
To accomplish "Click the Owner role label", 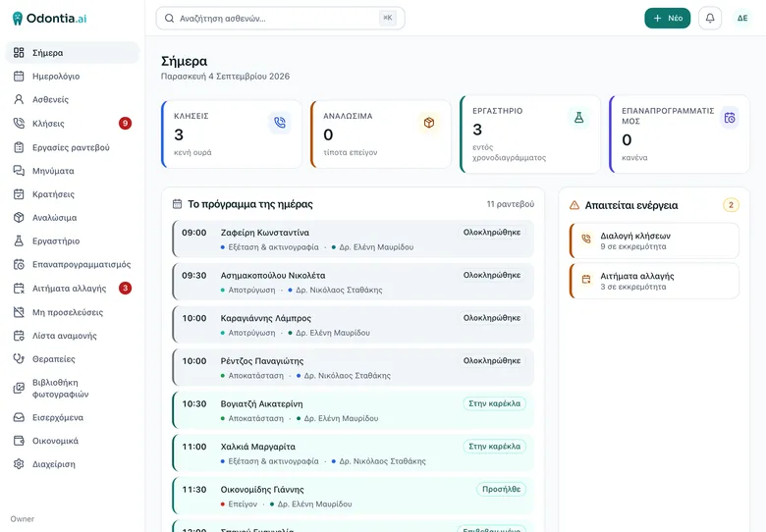I will click(x=23, y=519).
